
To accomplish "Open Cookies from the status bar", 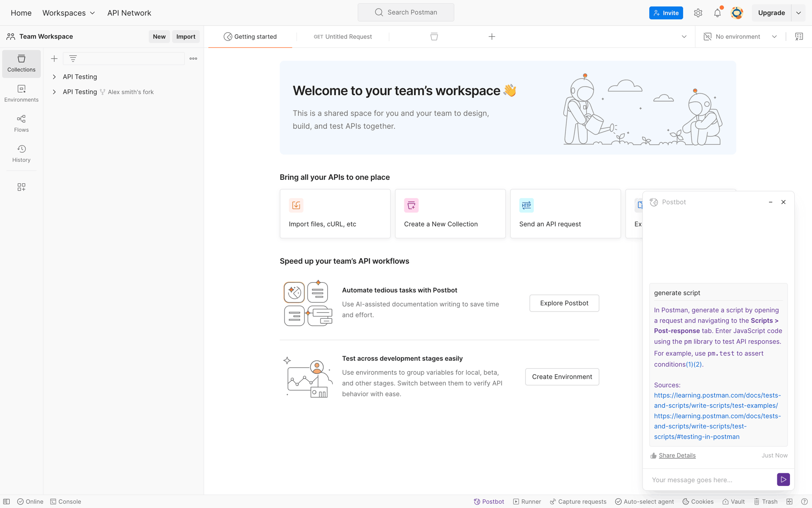I will click(698, 501).
